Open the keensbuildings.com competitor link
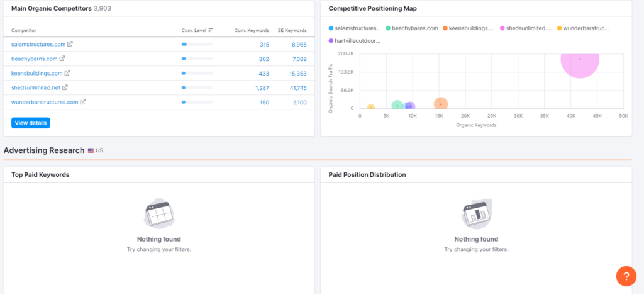 pyautogui.click(x=37, y=73)
